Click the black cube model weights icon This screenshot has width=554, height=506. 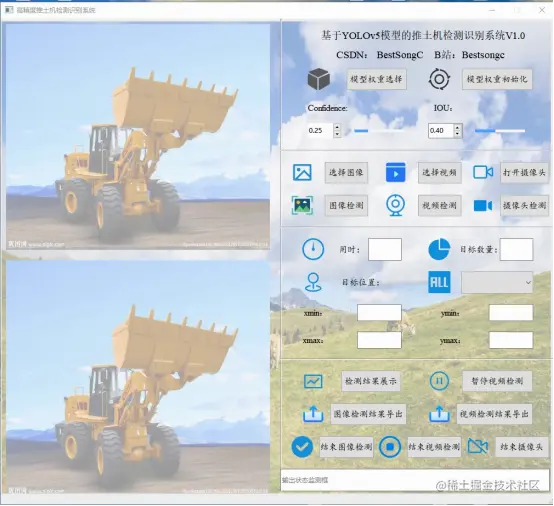click(319, 79)
